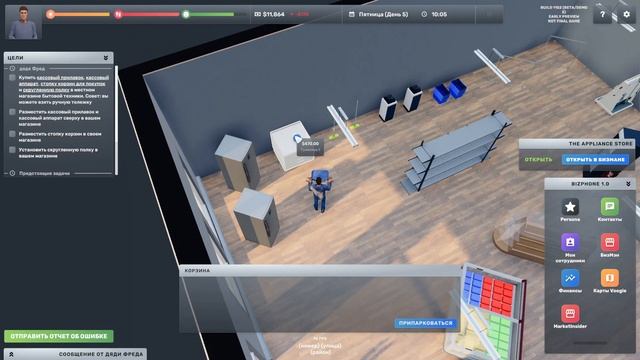Click the Корзина panel header
The height and width of the screenshot is (360, 640).
tap(320, 271)
